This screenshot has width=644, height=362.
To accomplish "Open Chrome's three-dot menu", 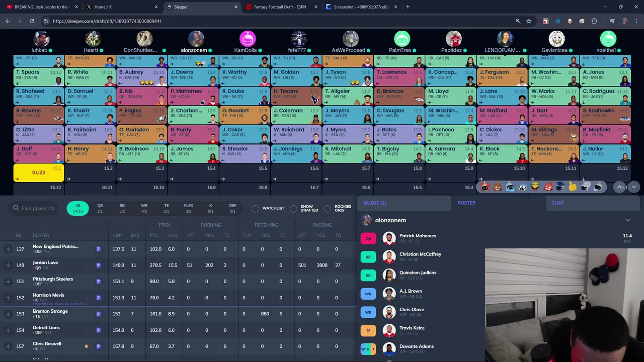I will tap(636, 21).
